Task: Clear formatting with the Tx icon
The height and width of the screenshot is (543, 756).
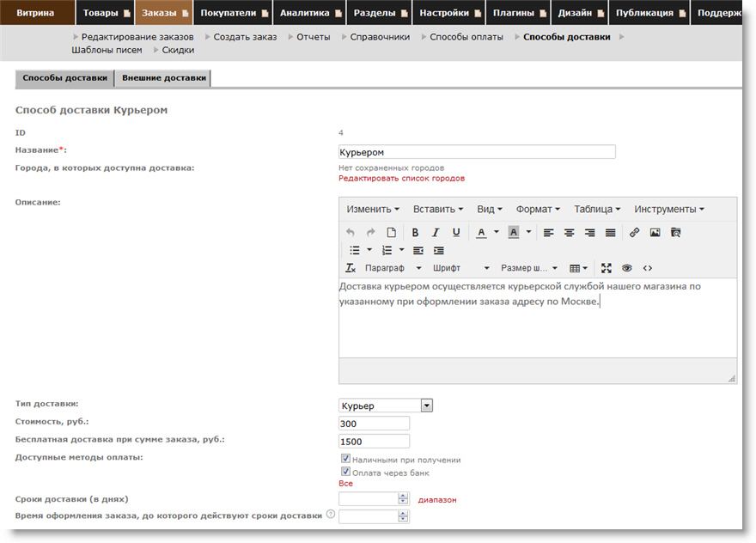Action: click(x=351, y=268)
